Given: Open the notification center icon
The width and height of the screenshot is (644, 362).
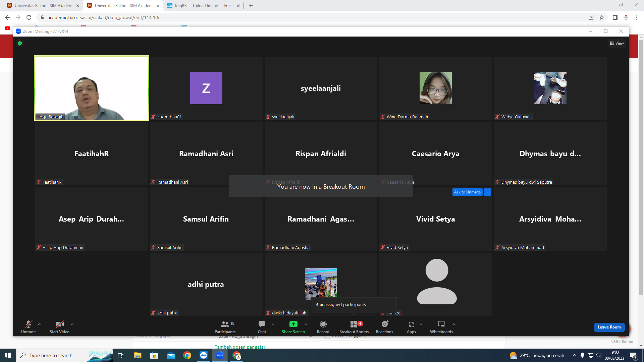Looking at the screenshot, I should coord(633,355).
